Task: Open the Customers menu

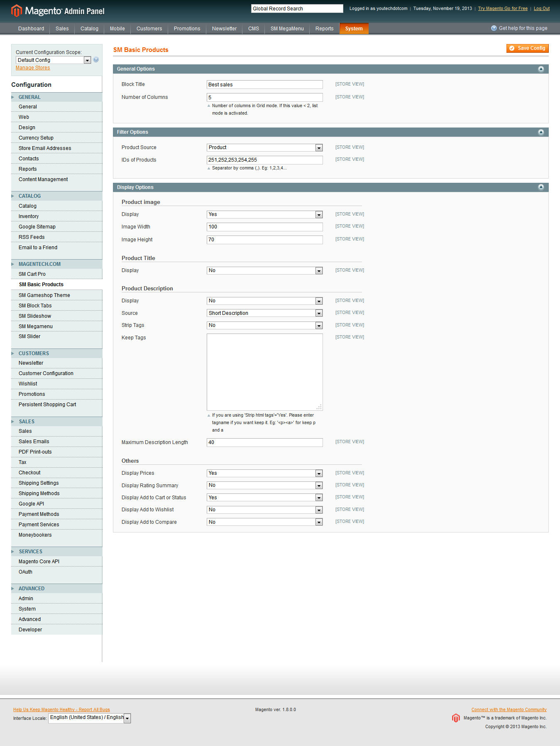Action: point(149,29)
